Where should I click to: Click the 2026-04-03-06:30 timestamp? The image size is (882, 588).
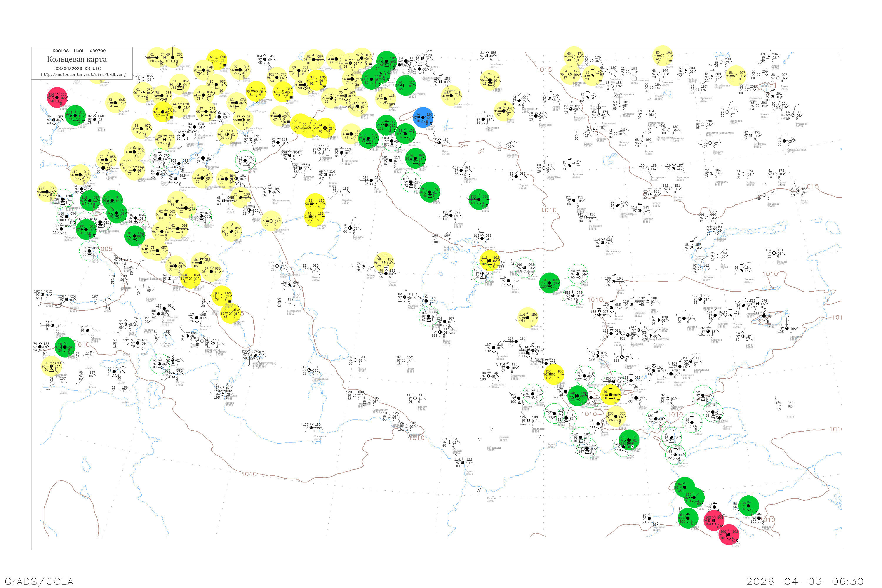pos(805,581)
